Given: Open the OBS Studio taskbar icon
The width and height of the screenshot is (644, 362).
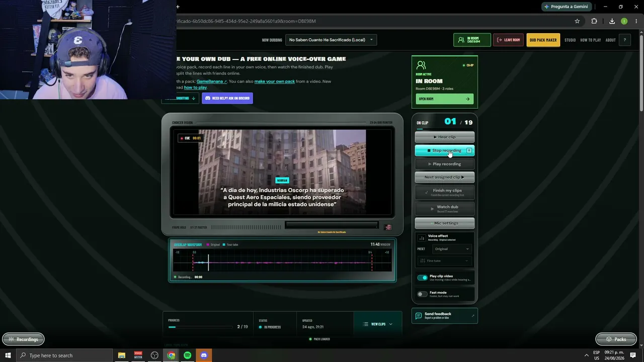Looking at the screenshot, I should coord(154,355).
